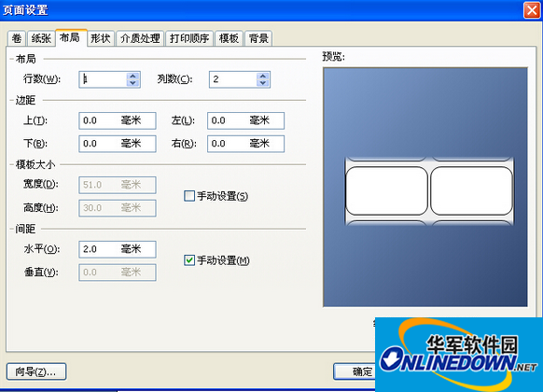Open the 模板 tab
Screen dimensions: 543x392
coord(229,38)
